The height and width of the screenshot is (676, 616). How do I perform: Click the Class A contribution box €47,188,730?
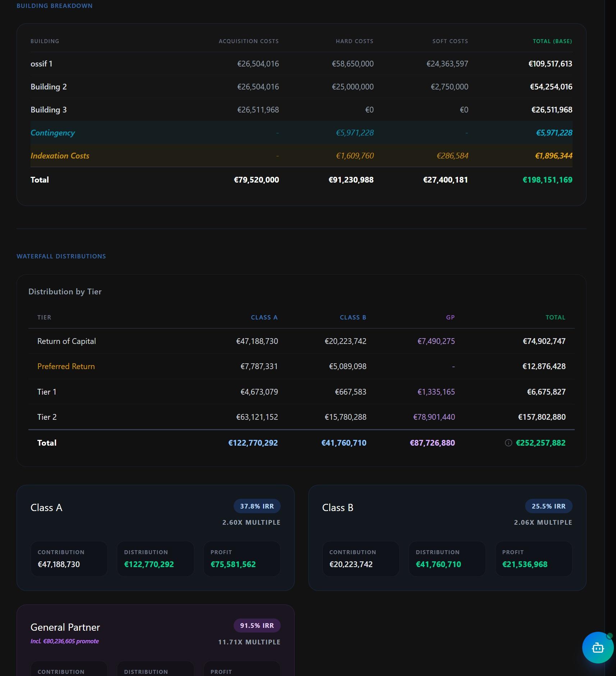(69, 559)
